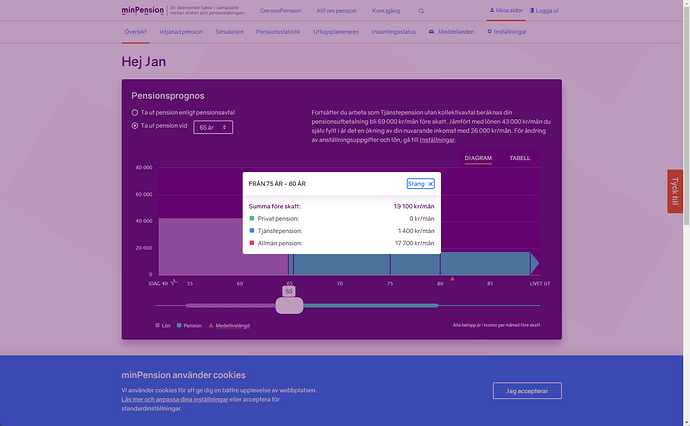The height and width of the screenshot is (426, 690).
Task: Switch to the TABELL view tab
Action: click(x=520, y=158)
